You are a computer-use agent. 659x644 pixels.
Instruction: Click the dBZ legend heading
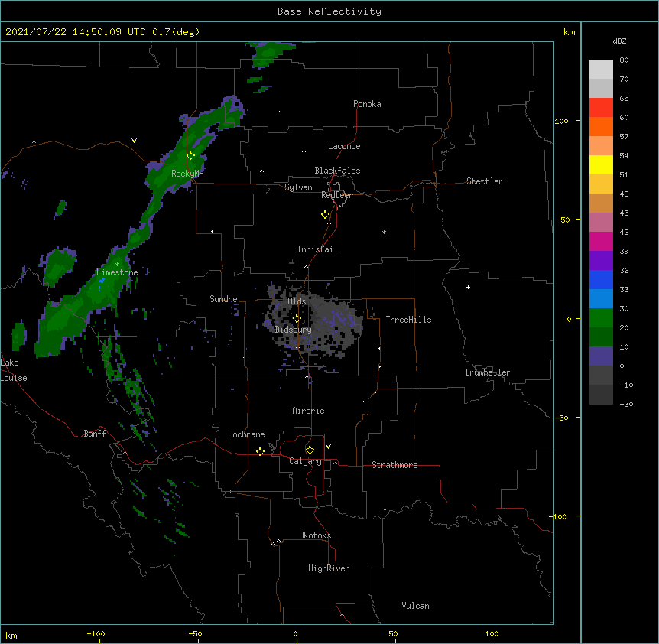click(x=619, y=41)
